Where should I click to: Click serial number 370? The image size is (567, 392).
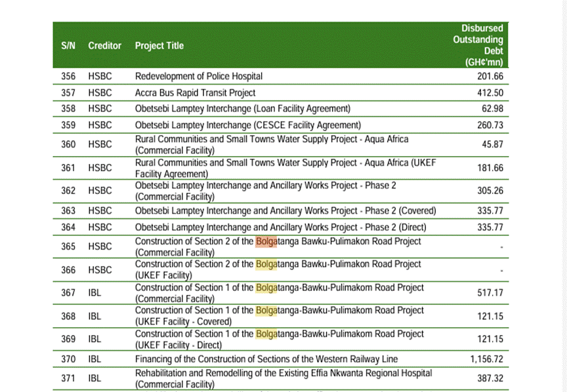tap(68, 359)
